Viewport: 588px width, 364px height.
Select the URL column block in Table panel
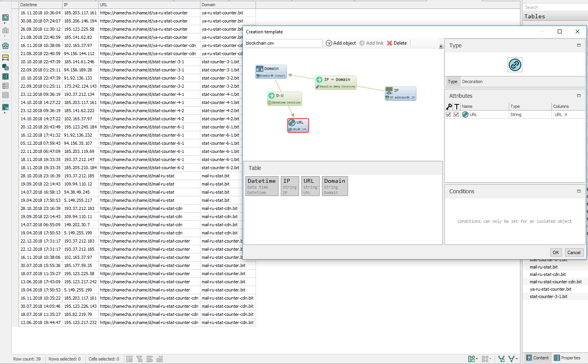310,186
